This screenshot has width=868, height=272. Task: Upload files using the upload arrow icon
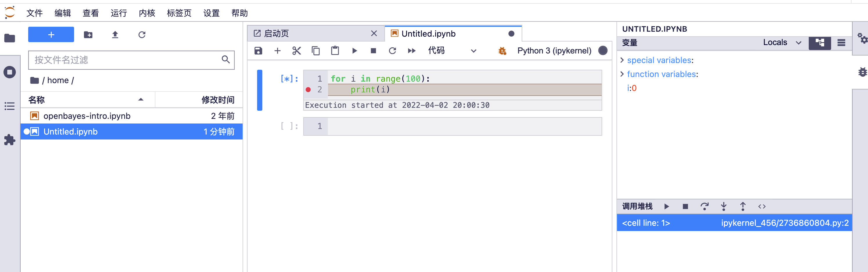click(x=115, y=35)
